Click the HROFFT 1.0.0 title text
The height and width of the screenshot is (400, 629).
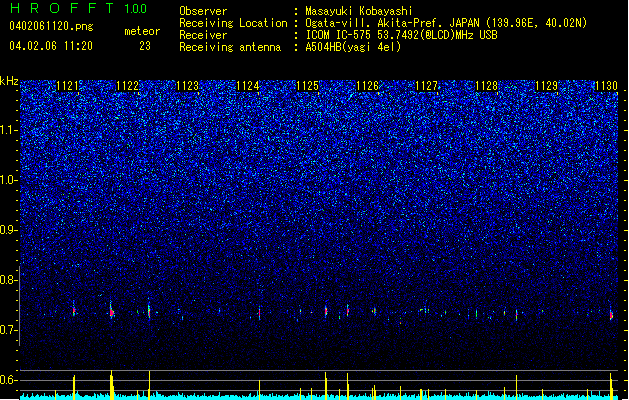click(78, 8)
